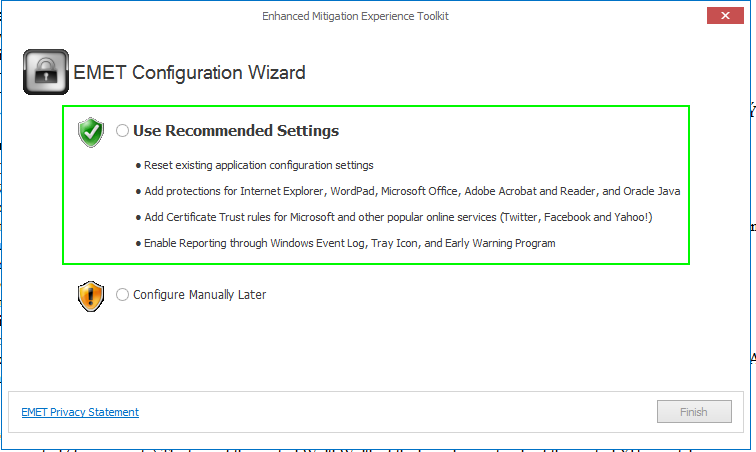756x452 pixels.
Task: Click the Finish button
Action: [x=694, y=411]
